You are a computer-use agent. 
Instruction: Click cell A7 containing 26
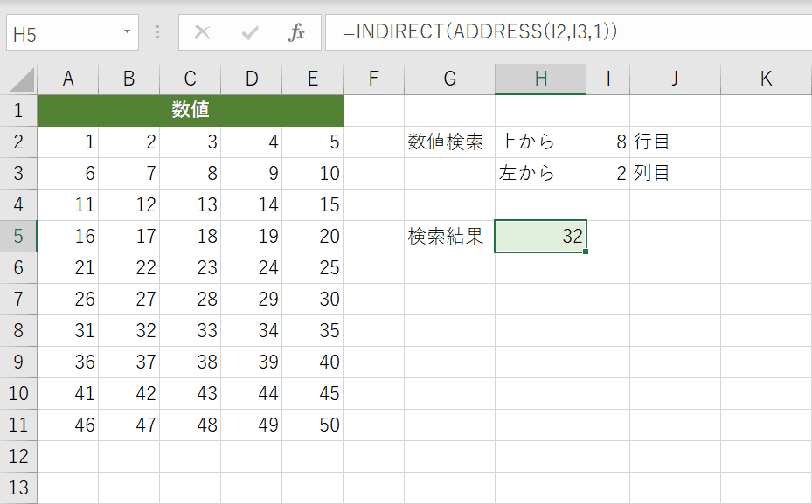point(68,299)
